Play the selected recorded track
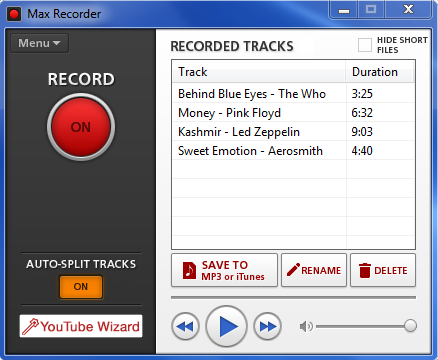The height and width of the screenshot is (360, 438). [x=227, y=327]
